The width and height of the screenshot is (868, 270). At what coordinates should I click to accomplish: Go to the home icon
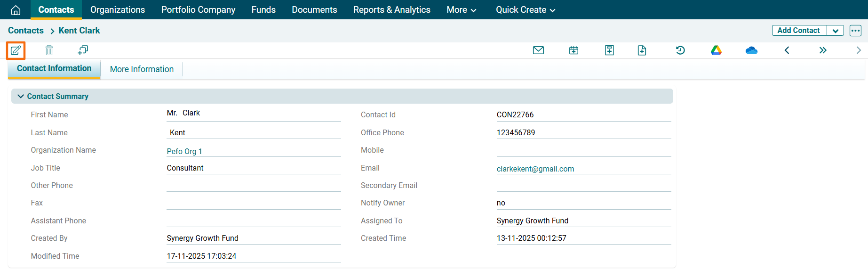tap(16, 10)
